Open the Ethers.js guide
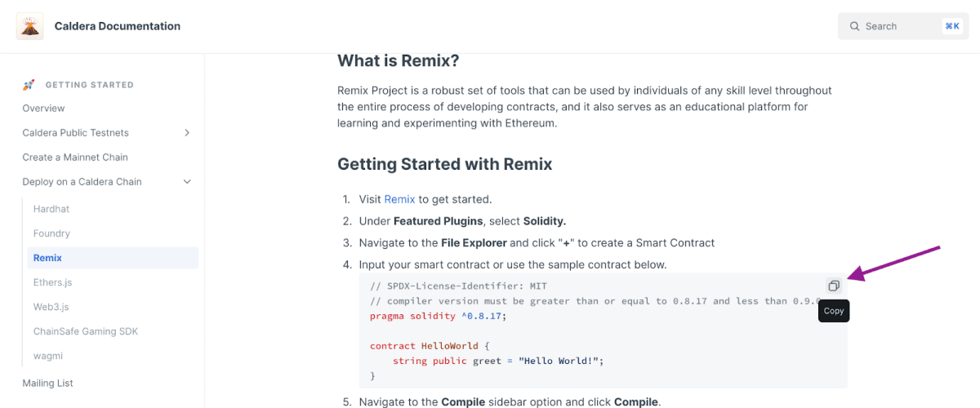 pos(54,282)
